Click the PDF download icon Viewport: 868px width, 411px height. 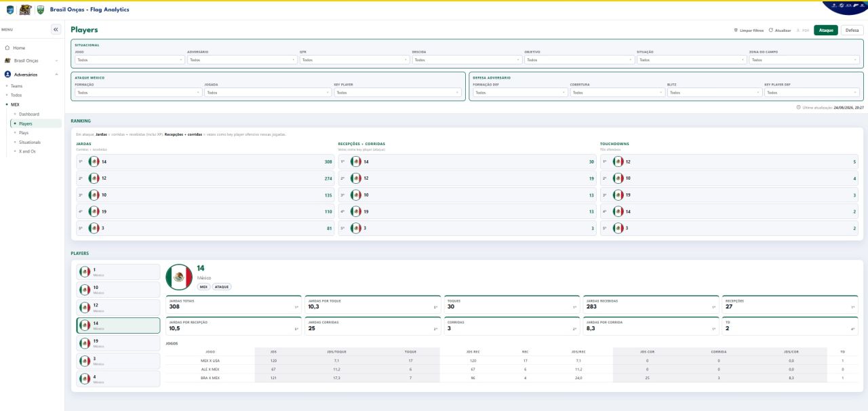point(798,31)
